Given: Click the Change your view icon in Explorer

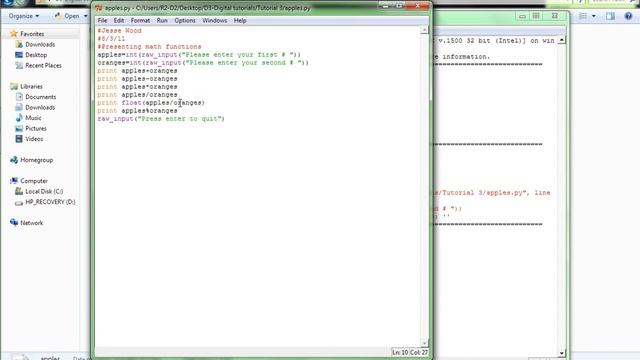Looking at the screenshot, I should (x=583, y=16).
